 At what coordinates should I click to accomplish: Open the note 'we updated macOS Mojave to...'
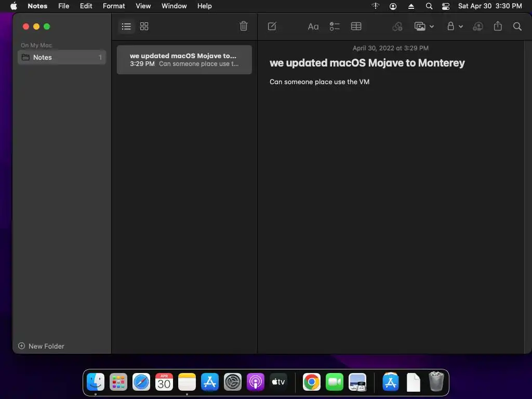click(x=184, y=60)
